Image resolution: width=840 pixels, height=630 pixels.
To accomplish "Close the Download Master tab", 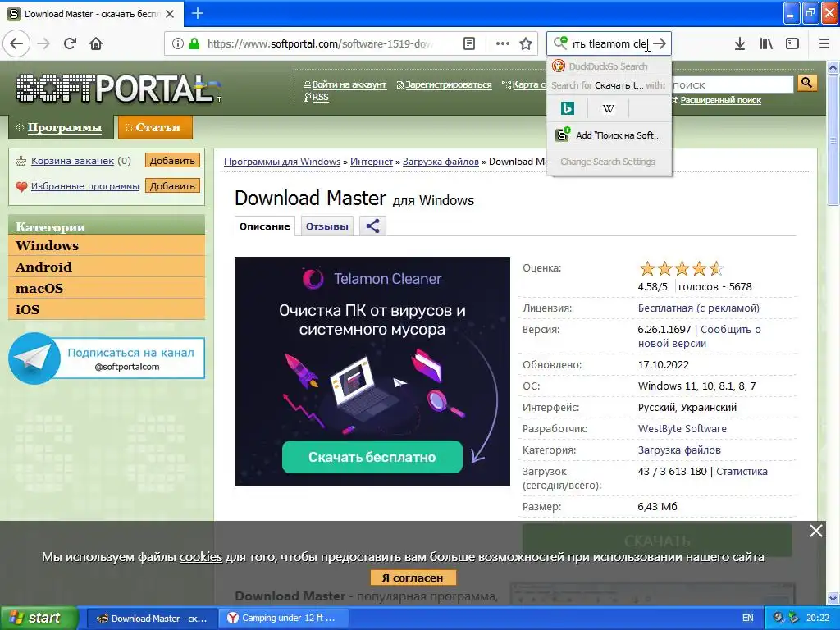I will (170, 14).
